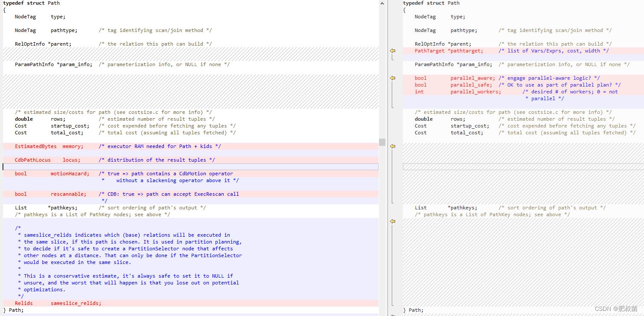Viewport: 644px width, 316px height.
Task: Click 'List *pathkeys;' line in right pane
Action: [x=510, y=208]
